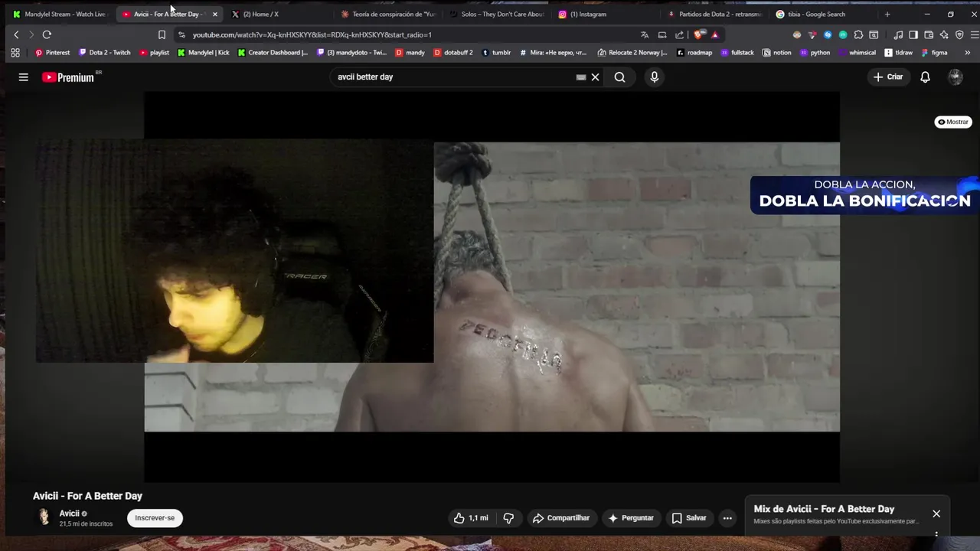Click the translate page icon
This screenshot has width=980, height=551.
pos(645,34)
